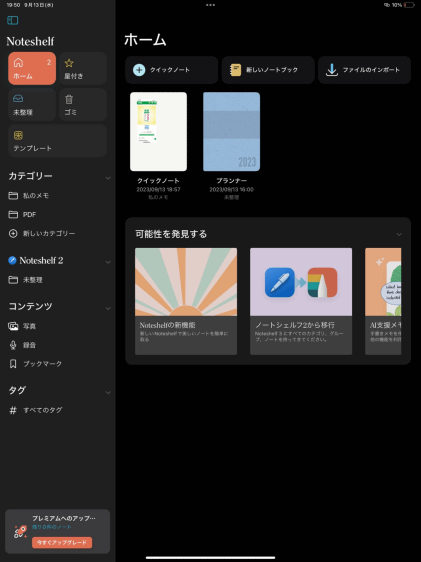Screen dimensions: 421x562
Task: Collapse the タグ section chevron
Action: point(108,392)
